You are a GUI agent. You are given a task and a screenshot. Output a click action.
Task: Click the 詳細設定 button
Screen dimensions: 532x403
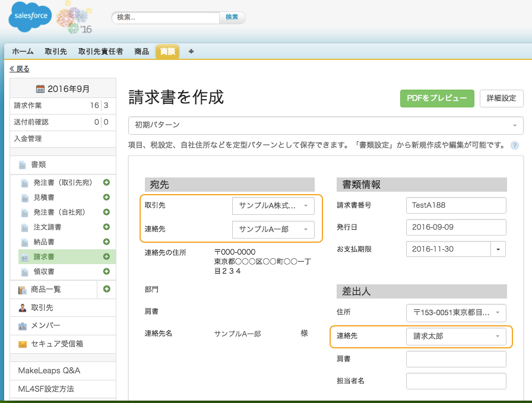point(501,99)
